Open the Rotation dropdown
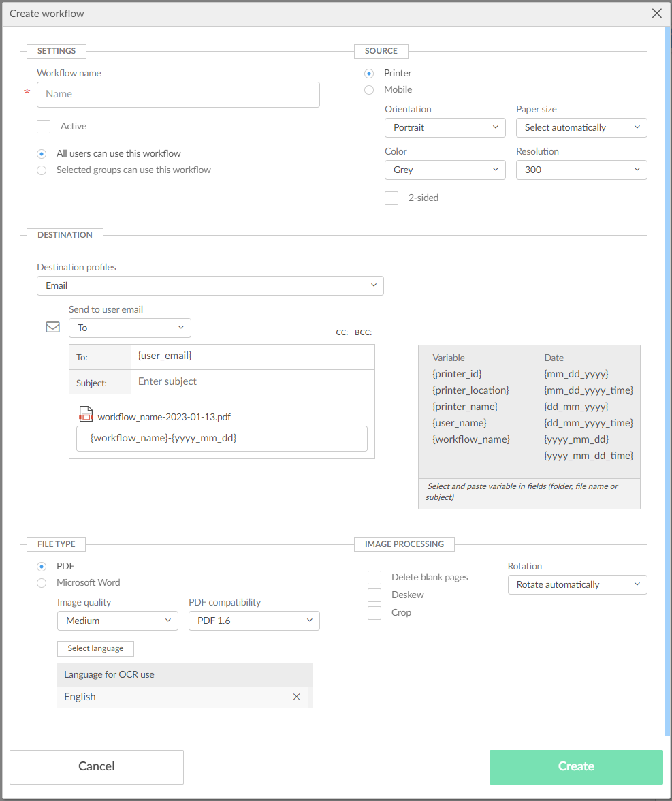This screenshot has width=672, height=801. 577,585
